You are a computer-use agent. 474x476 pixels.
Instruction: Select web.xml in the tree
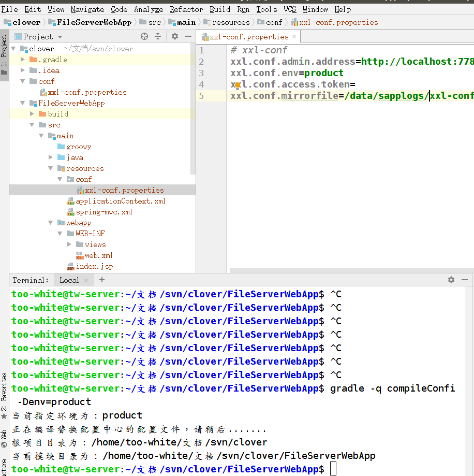click(x=94, y=255)
